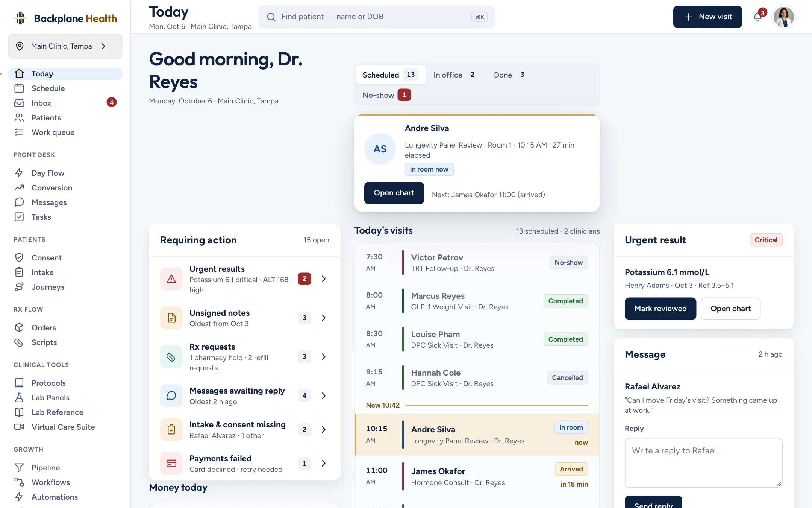Open the notifications bell icon
The image size is (812, 508).
(x=758, y=17)
